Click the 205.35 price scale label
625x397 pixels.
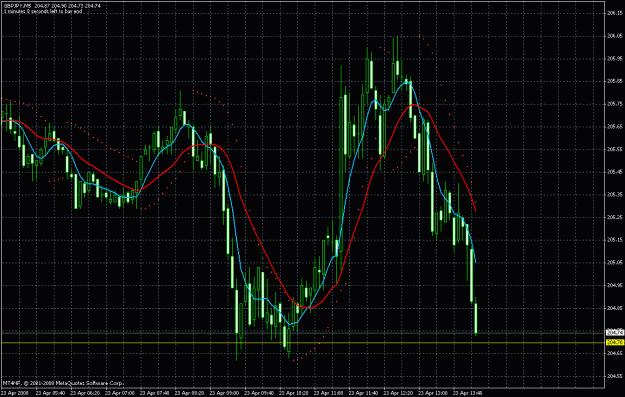click(615, 195)
